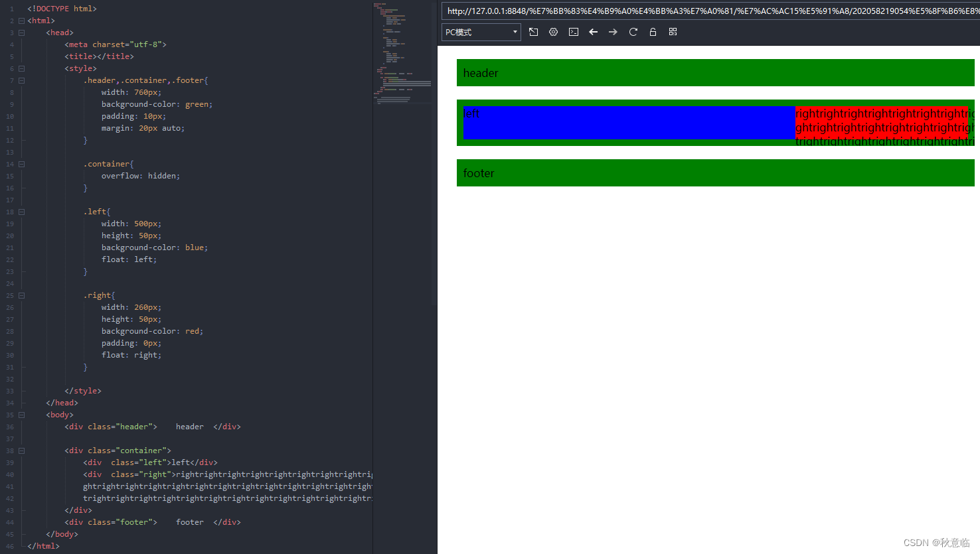This screenshot has width=980, height=554.
Task: Click the green footer box in preview
Action: tap(716, 173)
